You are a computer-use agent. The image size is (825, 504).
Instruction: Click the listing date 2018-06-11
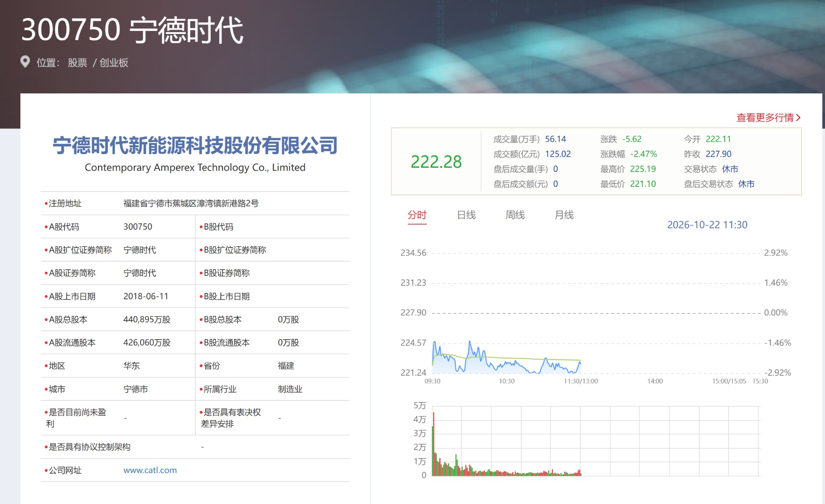click(146, 296)
